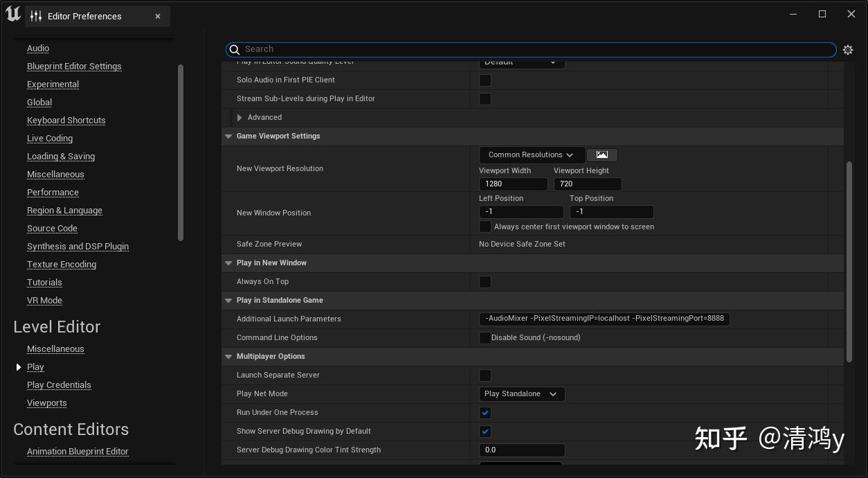Toggle Always center first viewport window checkbox
The width and height of the screenshot is (868, 478).
485,227
